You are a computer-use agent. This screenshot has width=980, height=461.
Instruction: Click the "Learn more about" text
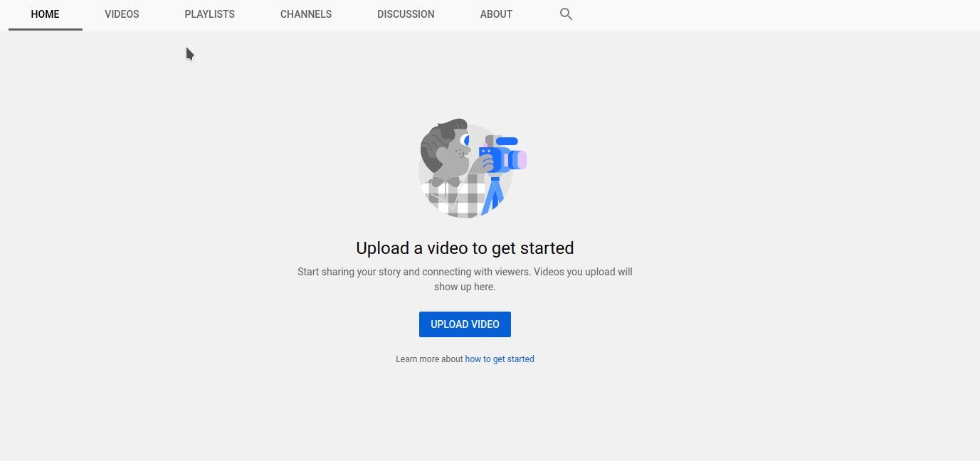tap(429, 359)
